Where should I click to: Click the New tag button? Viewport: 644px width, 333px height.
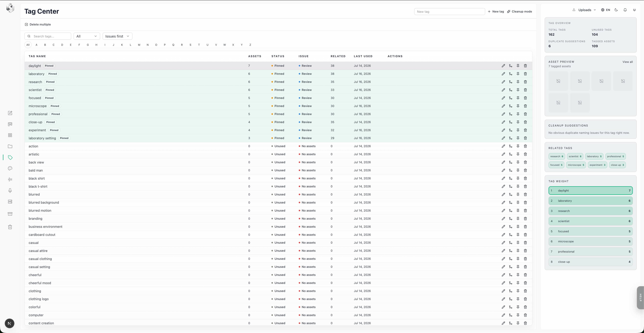coord(496,12)
